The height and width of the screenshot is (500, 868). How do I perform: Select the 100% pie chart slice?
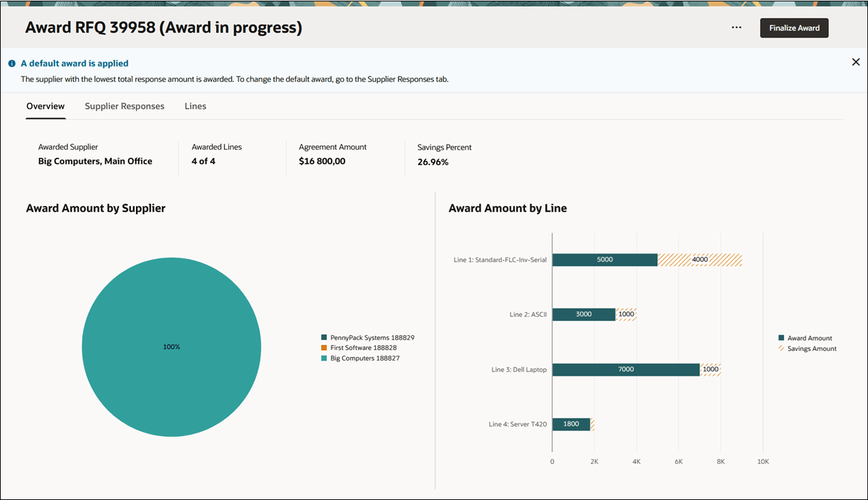(172, 346)
